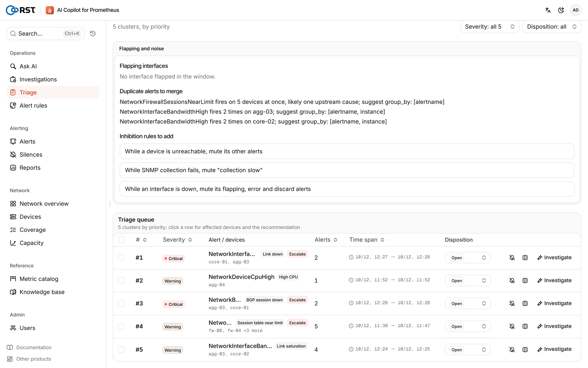Open the AD user avatar menu
588x368 pixels.
point(576,10)
